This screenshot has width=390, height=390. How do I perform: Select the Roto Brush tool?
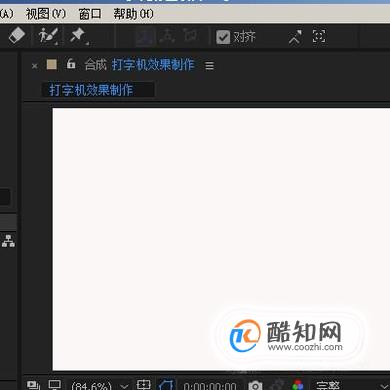[48, 36]
